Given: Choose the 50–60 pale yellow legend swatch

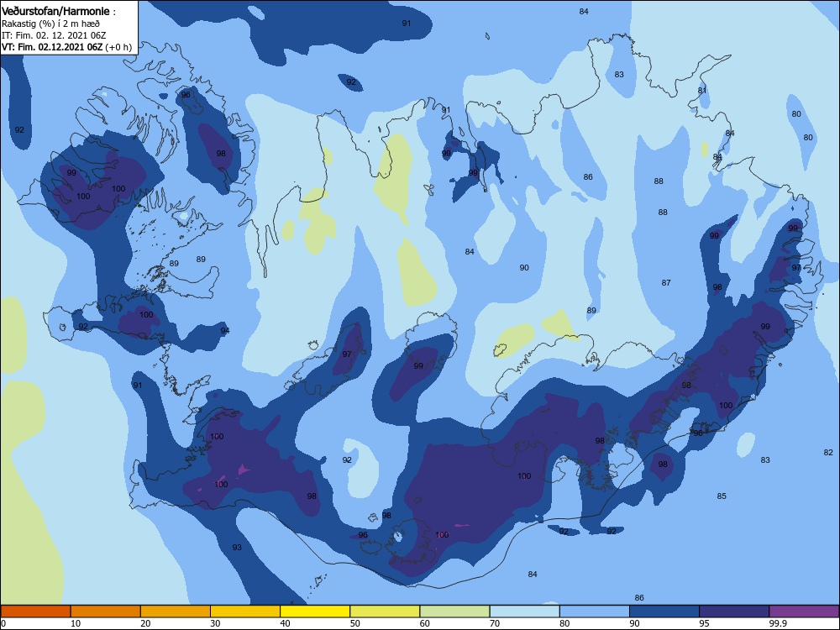Looking at the screenshot, I should pyautogui.click(x=386, y=612).
